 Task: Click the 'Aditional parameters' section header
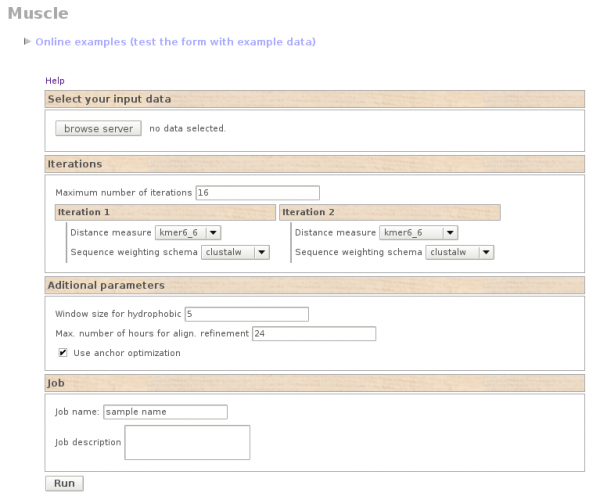pos(315,285)
